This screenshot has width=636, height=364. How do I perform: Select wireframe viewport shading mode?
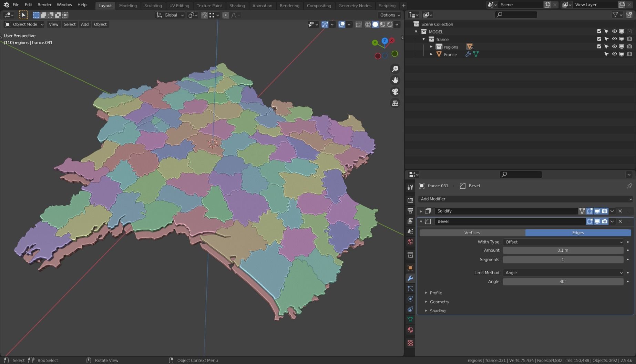368,24
